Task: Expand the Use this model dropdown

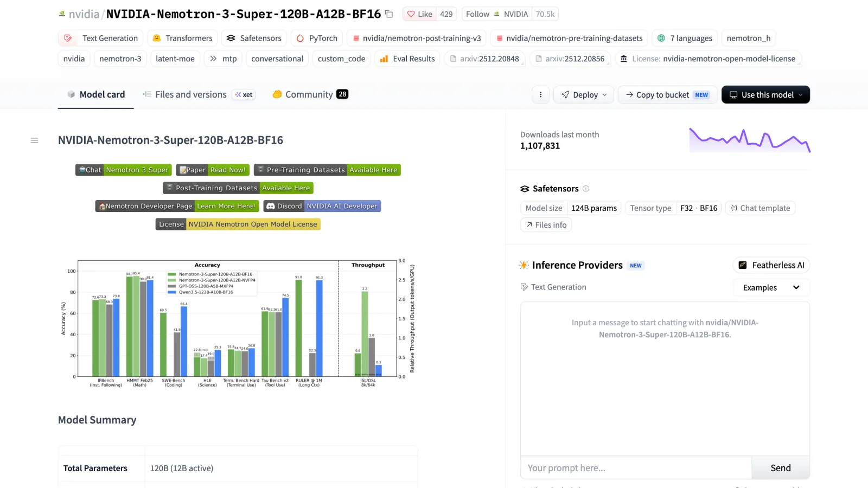Action: (x=765, y=94)
